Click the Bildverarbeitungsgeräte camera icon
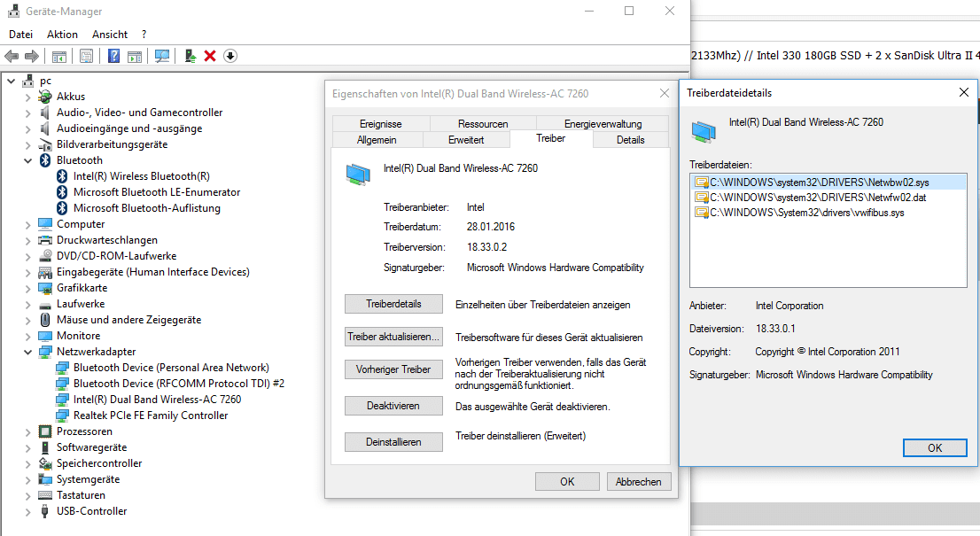980x536 pixels. tap(45, 144)
